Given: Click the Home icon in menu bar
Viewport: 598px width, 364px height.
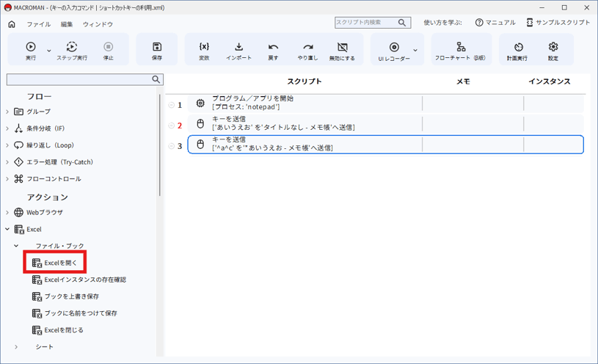Looking at the screenshot, I should pos(12,24).
